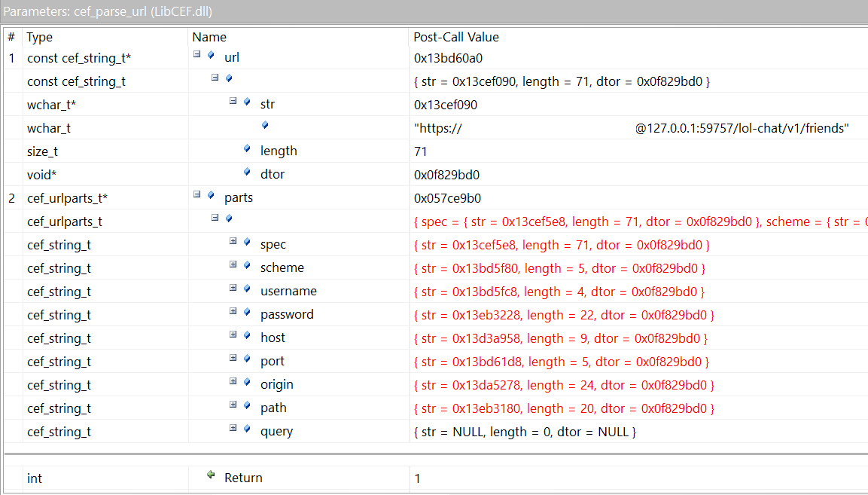
Task: Click the diamond icon beside url
Action: 209,56
